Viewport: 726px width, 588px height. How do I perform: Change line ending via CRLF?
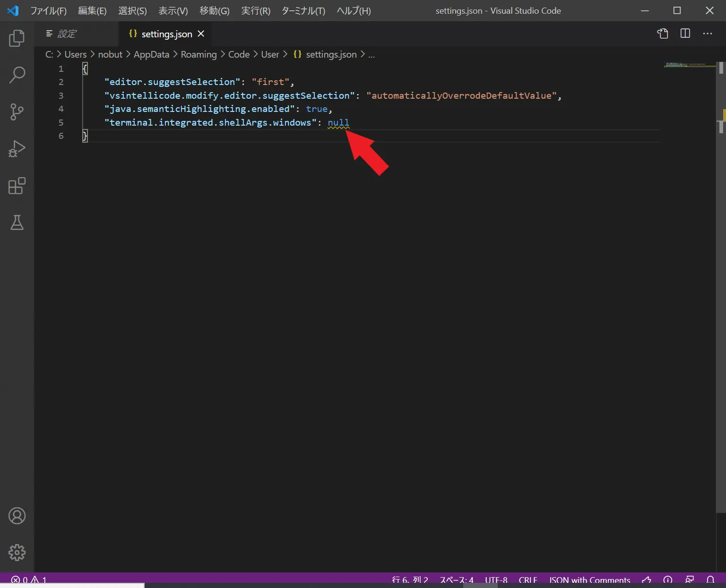(528, 580)
